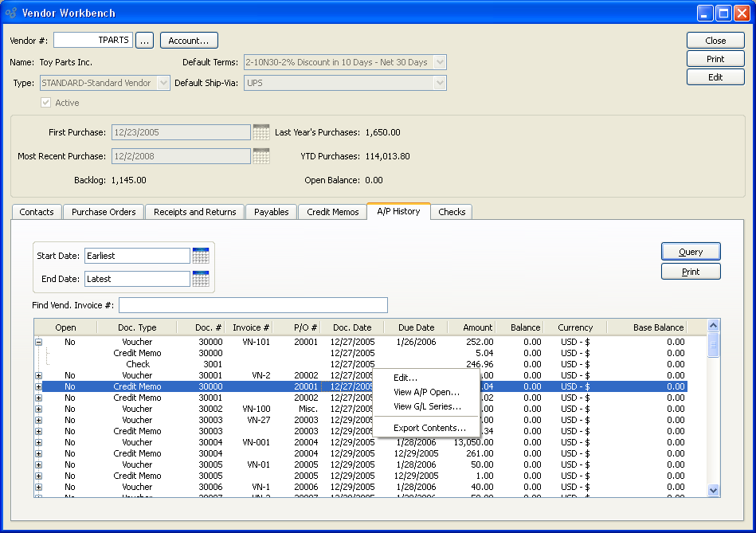Open the vendor Type dropdown

(163, 83)
